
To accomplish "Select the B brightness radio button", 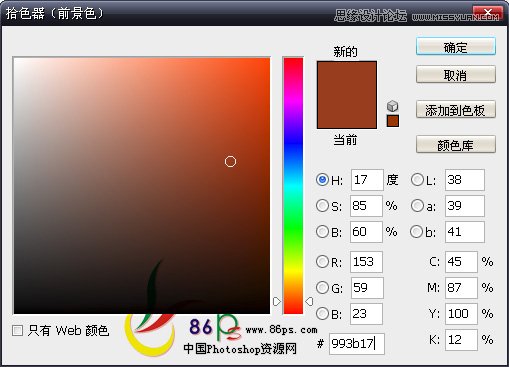I will click(322, 232).
